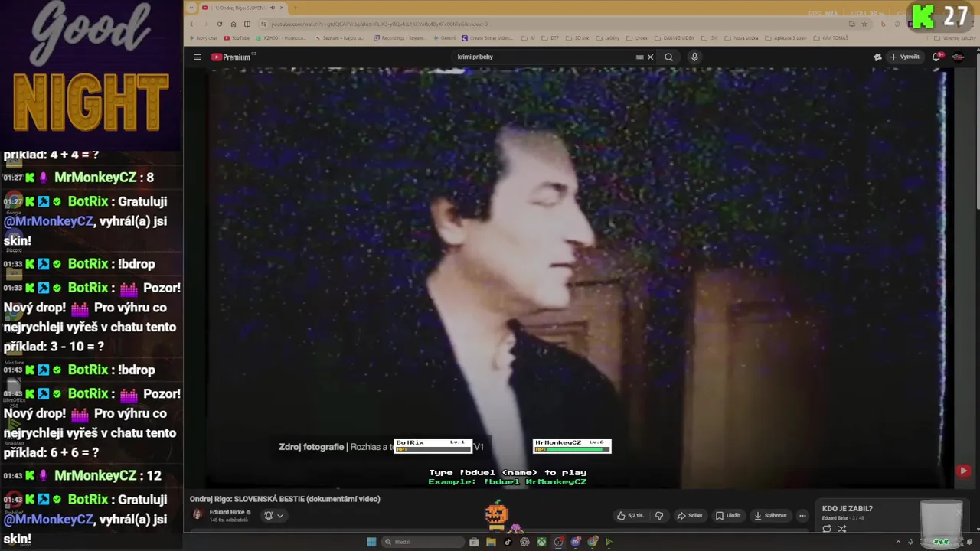The height and width of the screenshot is (551, 980).
Task: Open the DABING VIDEA bookmarks folder
Action: 675,38
